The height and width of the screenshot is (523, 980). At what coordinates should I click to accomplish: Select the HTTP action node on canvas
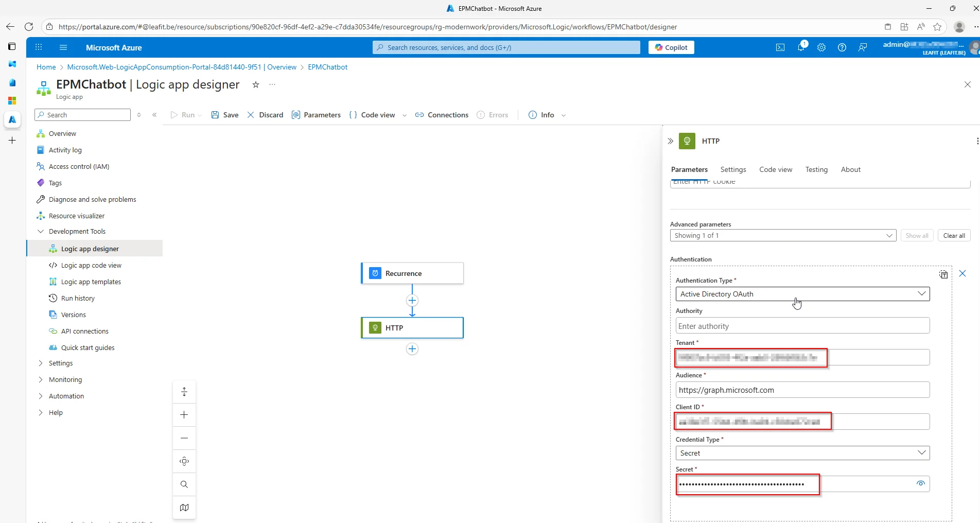click(x=412, y=328)
